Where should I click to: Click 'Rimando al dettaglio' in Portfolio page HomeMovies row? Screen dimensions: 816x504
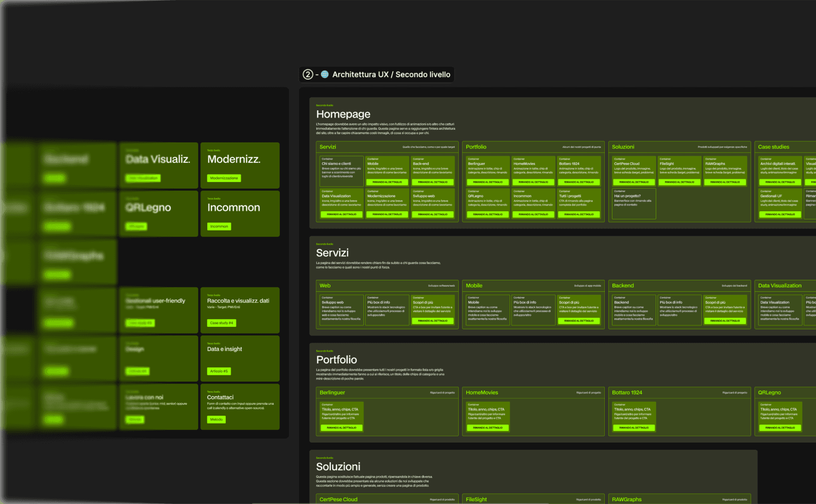pyautogui.click(x=488, y=428)
